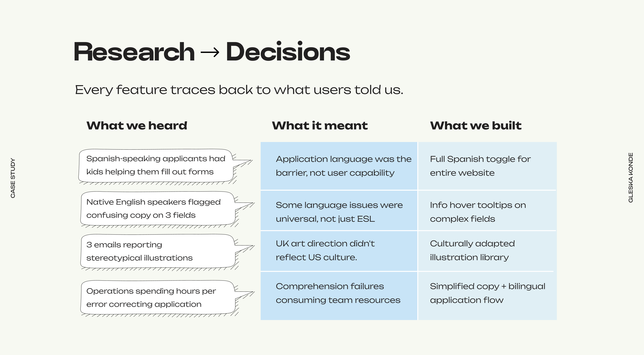Select the "Application language was the barrier" cell

coord(339,166)
